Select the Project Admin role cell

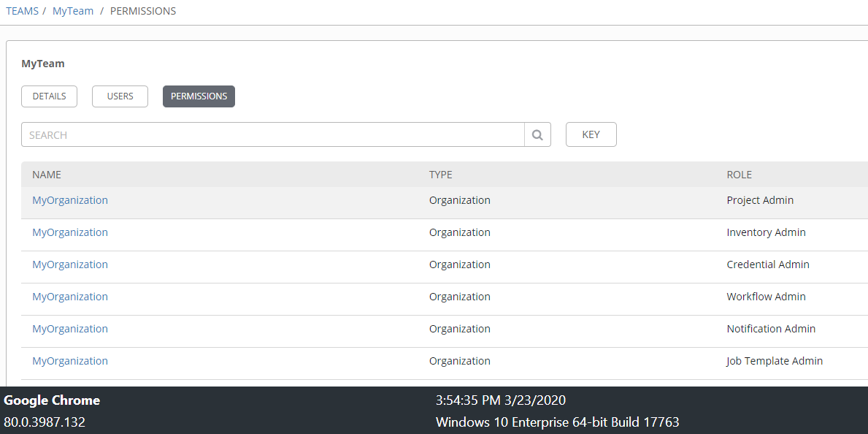[760, 200]
